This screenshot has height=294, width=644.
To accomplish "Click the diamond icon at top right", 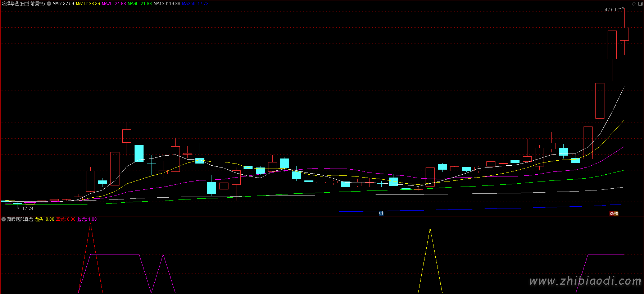I will pos(634,4).
